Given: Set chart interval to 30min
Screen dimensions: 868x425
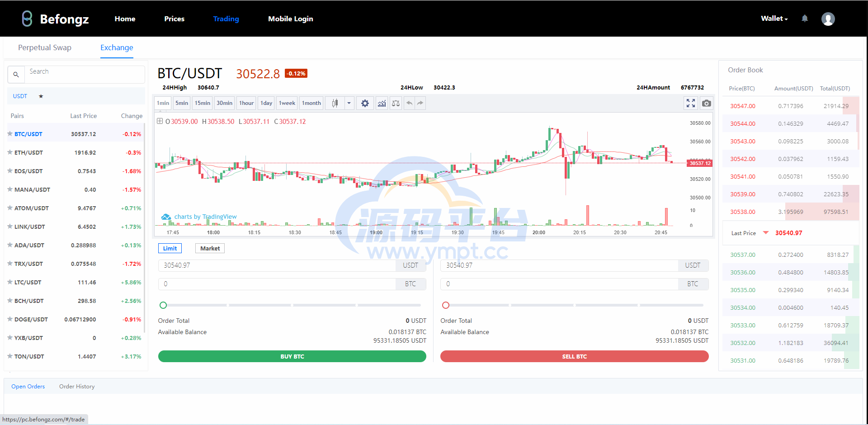Looking at the screenshot, I should pos(224,103).
